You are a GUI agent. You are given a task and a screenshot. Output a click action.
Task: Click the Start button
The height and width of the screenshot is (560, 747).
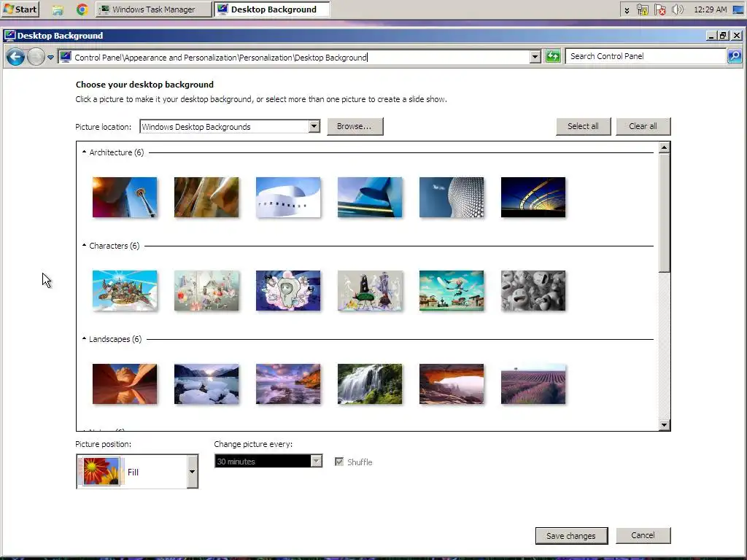coord(20,9)
